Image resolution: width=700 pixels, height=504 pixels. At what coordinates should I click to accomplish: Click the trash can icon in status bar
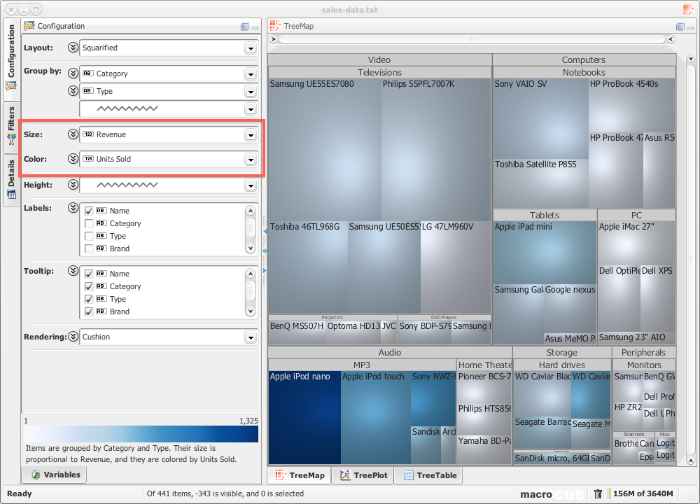[x=598, y=493]
